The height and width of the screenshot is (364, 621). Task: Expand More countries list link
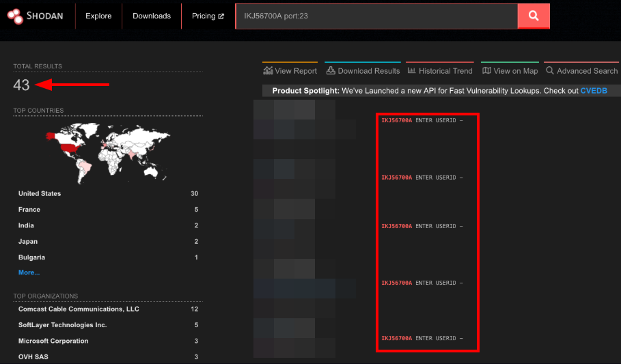click(x=29, y=272)
